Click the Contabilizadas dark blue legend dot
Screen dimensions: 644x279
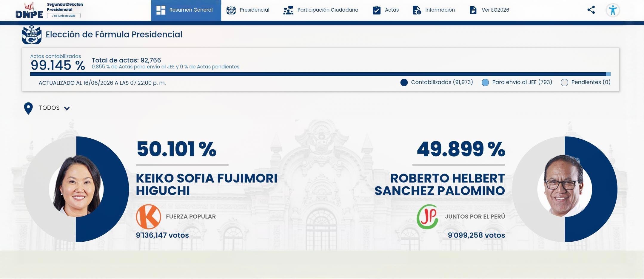[404, 83]
